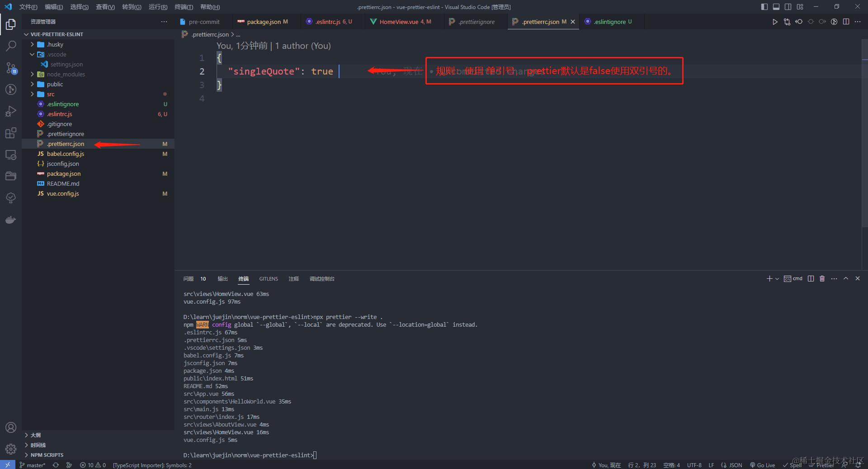Toggle Spell checker in status bar
The image size is (868, 469).
pyautogui.click(x=793, y=465)
